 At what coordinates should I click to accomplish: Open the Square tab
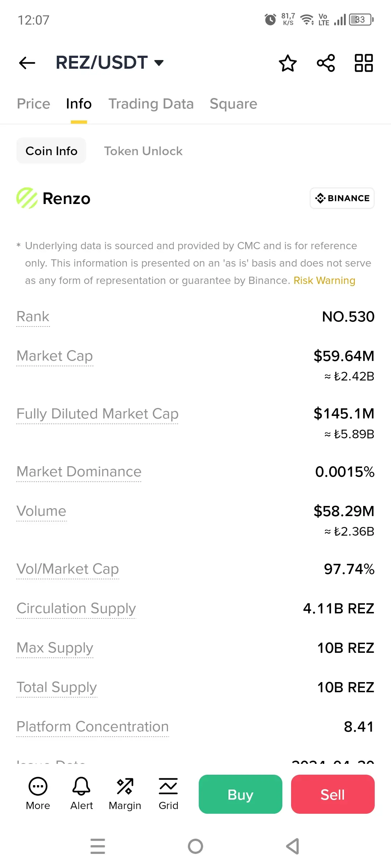[234, 104]
